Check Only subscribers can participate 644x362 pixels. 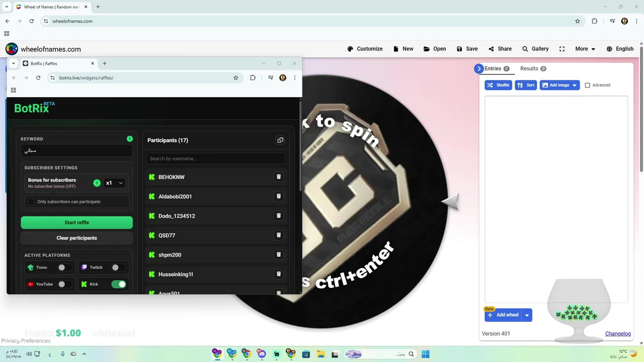pos(31,202)
